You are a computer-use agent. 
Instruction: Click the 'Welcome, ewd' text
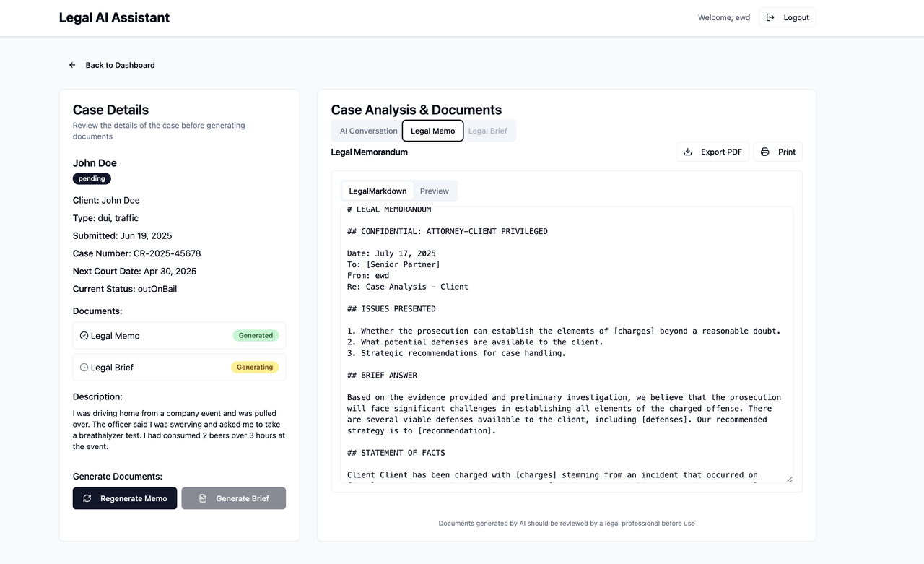[x=724, y=17]
